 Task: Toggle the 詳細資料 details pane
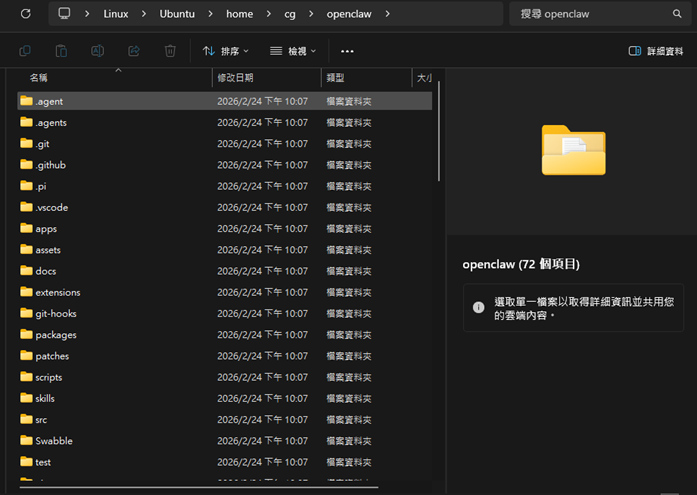(656, 51)
